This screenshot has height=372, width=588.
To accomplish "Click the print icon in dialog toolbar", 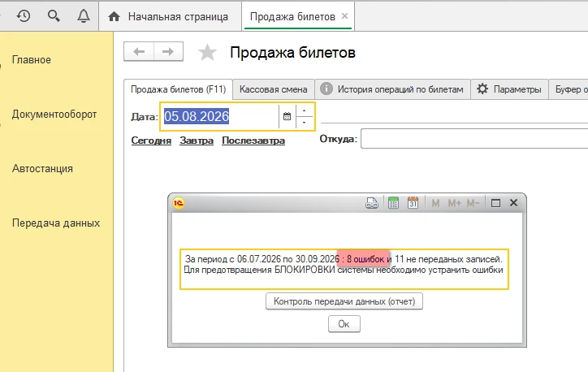I will coord(372,203).
